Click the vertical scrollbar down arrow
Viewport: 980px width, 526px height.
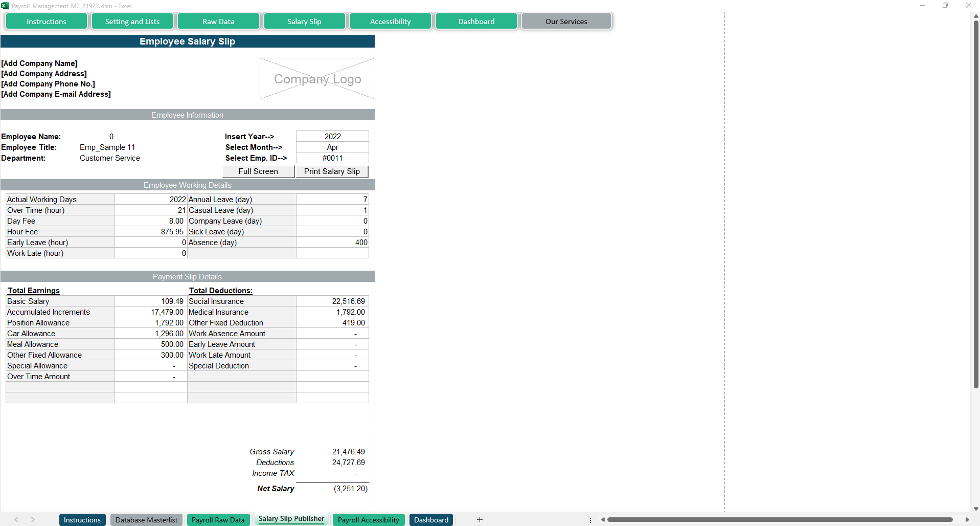975,509
